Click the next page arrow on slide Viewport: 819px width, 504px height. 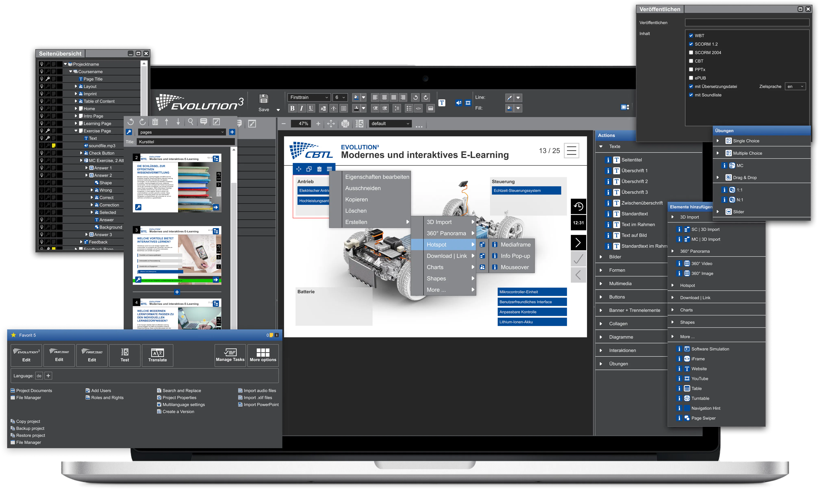point(578,242)
